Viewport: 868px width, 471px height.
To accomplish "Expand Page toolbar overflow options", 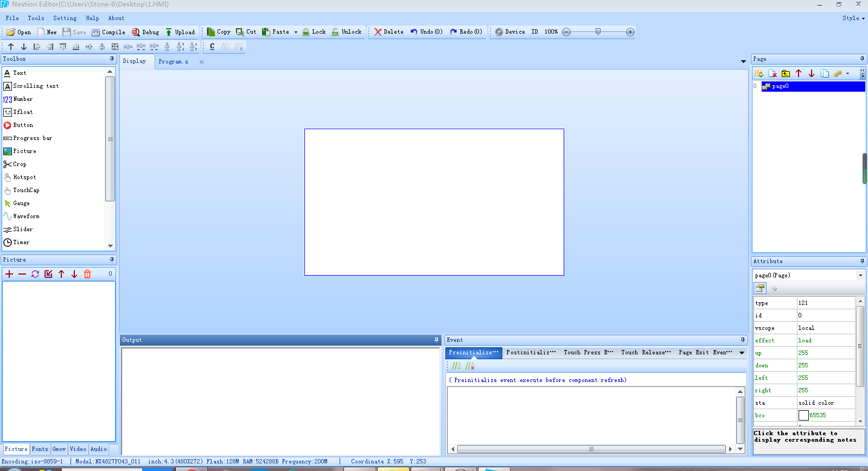I will 863,73.
